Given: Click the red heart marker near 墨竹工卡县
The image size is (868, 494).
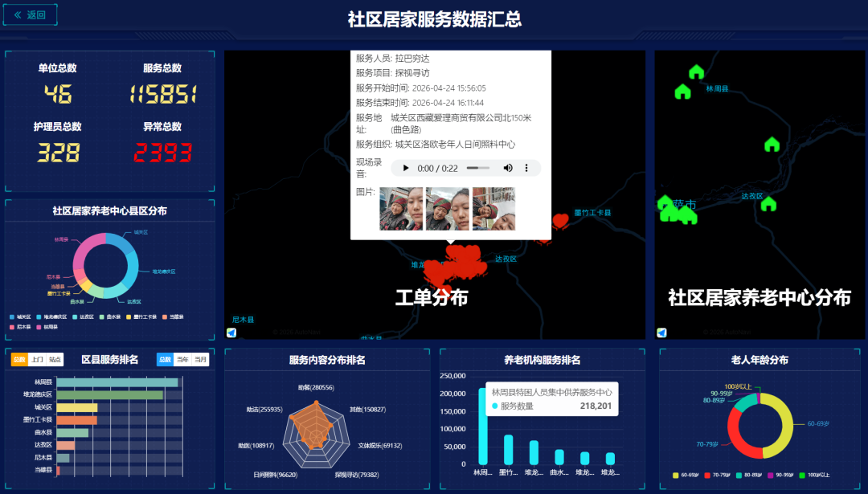Looking at the screenshot, I should pos(560,220).
